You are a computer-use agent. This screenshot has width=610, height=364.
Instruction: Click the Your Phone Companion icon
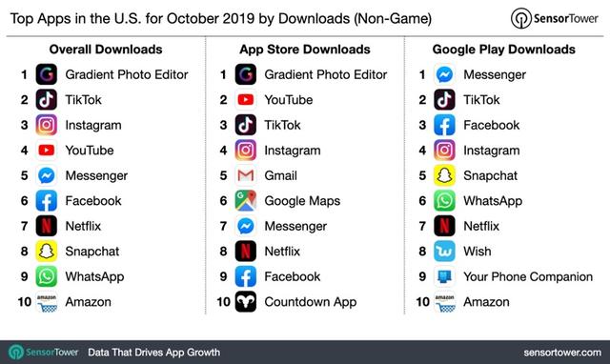[x=445, y=276]
